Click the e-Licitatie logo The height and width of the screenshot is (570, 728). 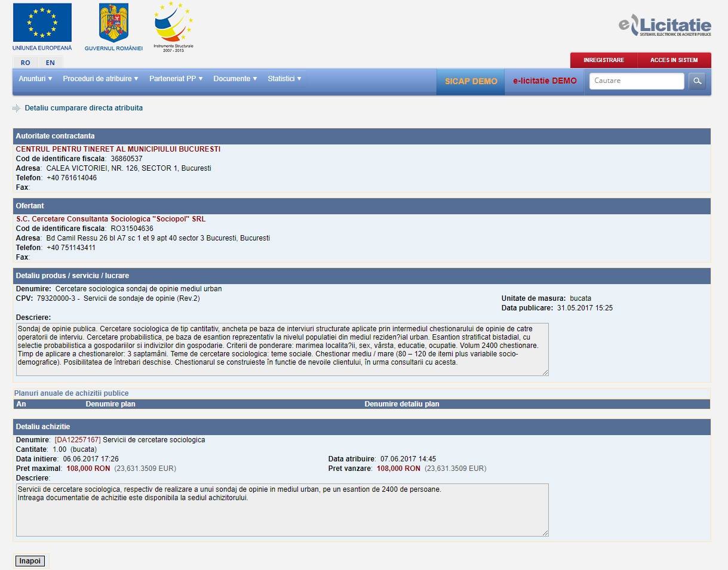(x=665, y=26)
